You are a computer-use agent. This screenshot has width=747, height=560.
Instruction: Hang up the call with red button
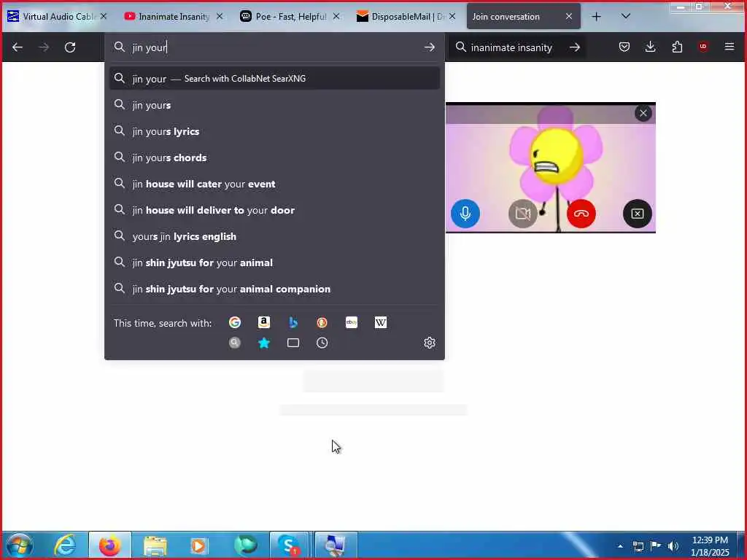pos(581,214)
